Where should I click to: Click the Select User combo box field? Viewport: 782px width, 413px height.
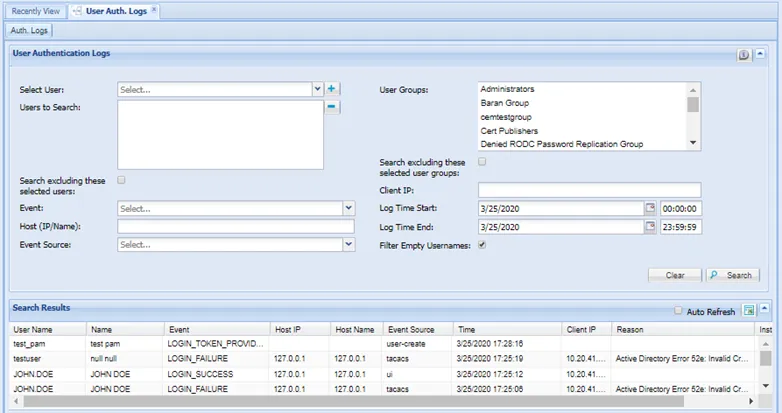pos(215,90)
